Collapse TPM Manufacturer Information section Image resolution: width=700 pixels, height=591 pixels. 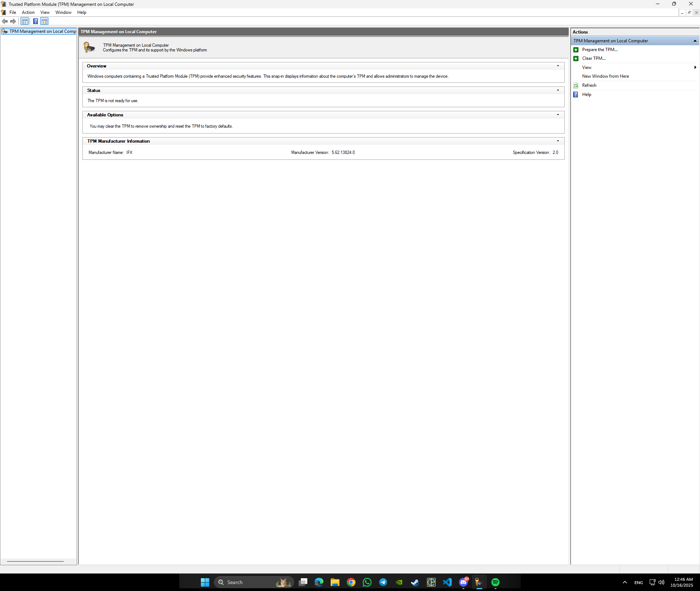click(558, 141)
